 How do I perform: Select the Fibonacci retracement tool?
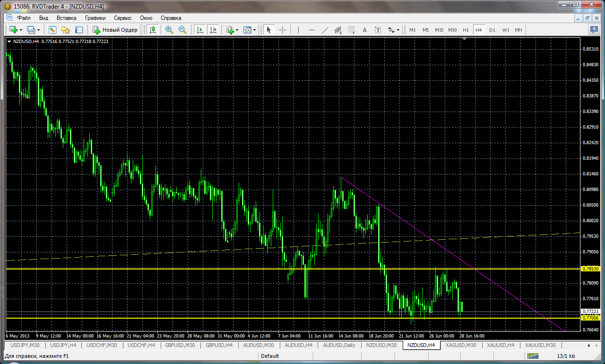pyautogui.click(x=351, y=30)
